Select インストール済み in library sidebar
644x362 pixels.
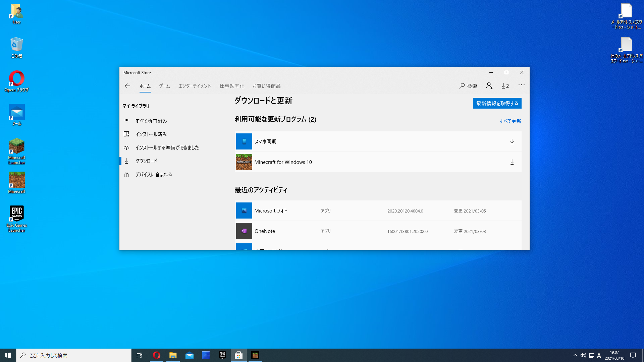click(x=151, y=134)
